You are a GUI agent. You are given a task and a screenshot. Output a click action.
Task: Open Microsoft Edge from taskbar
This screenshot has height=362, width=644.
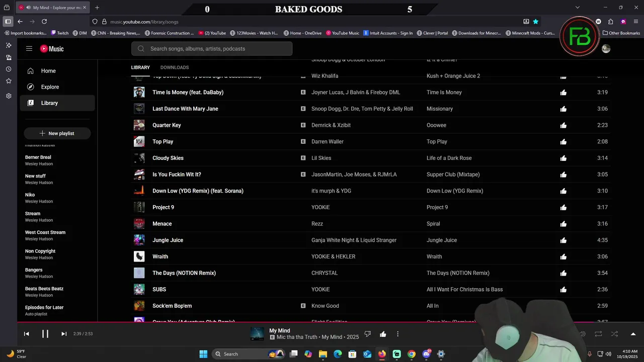pos(338,354)
